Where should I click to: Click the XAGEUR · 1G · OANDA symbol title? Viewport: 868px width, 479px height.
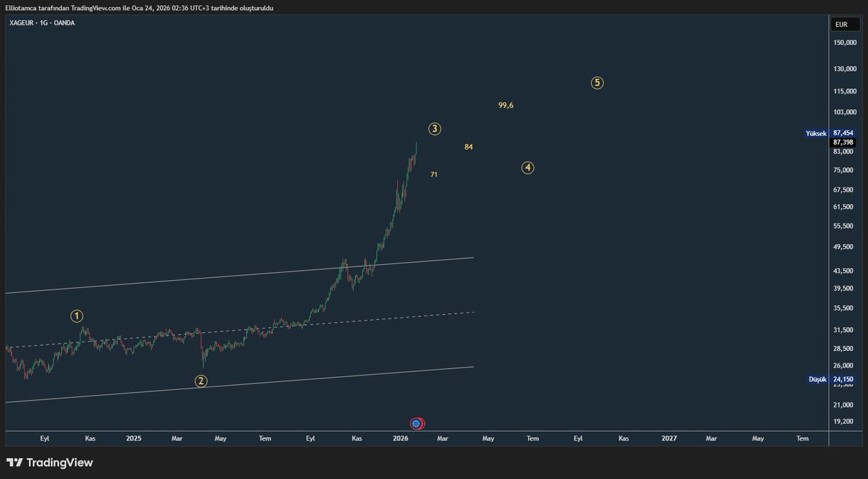[x=42, y=23]
